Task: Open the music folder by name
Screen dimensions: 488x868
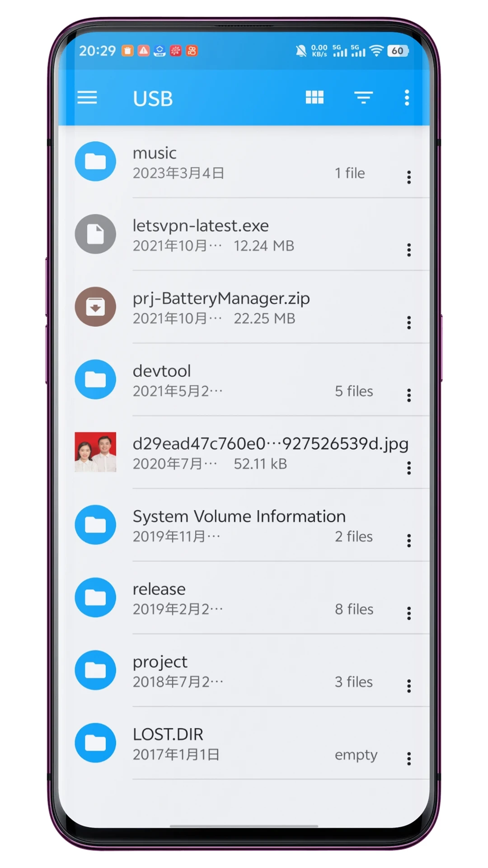Action: coord(155,153)
